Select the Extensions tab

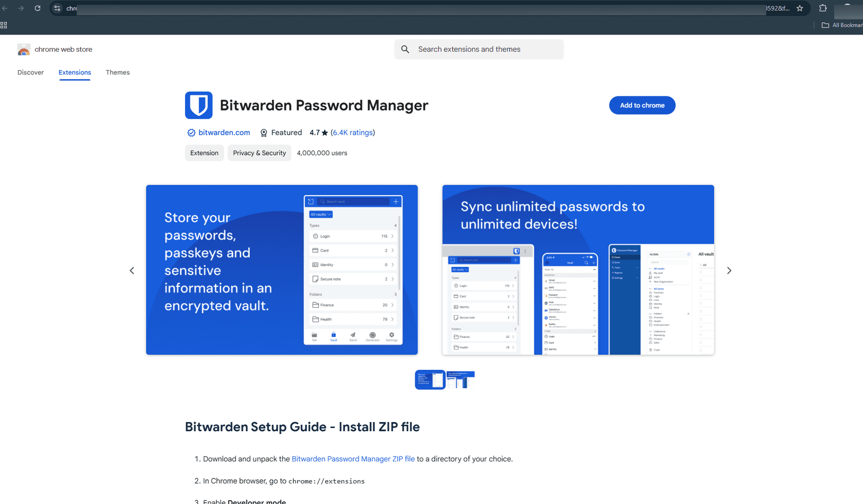[x=75, y=72]
